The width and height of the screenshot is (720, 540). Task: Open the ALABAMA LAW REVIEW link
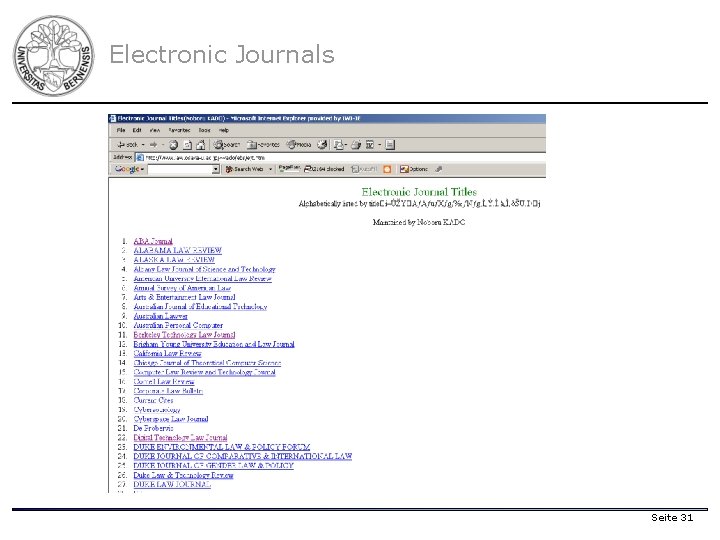[x=178, y=250]
